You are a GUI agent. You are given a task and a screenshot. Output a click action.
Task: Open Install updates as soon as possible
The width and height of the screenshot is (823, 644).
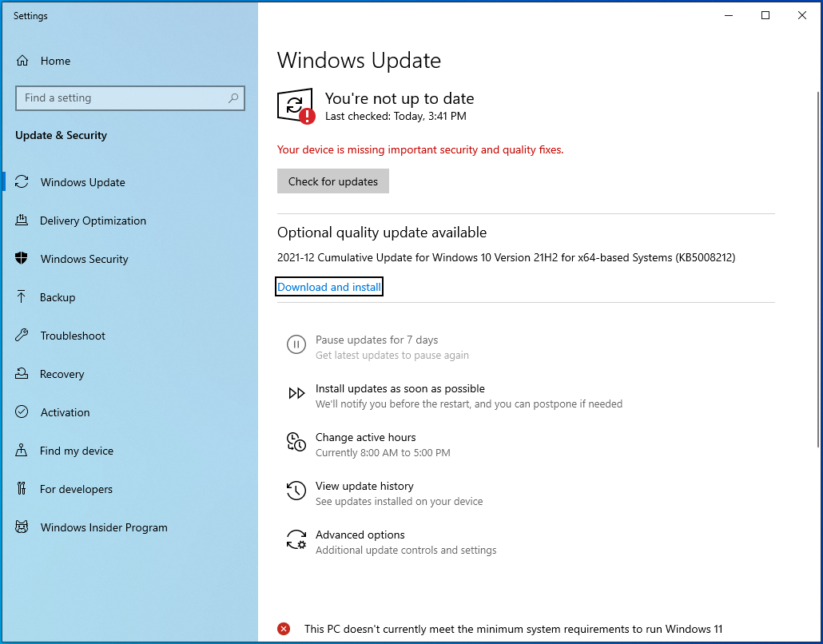point(455,396)
